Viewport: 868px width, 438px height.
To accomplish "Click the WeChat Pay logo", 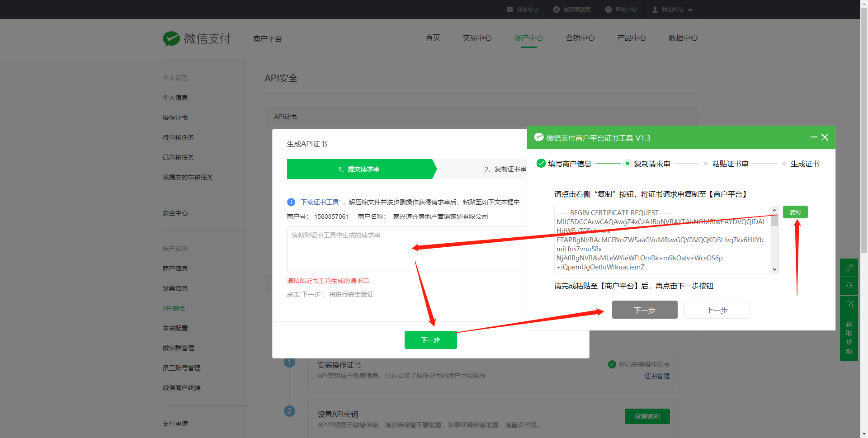I will point(197,38).
